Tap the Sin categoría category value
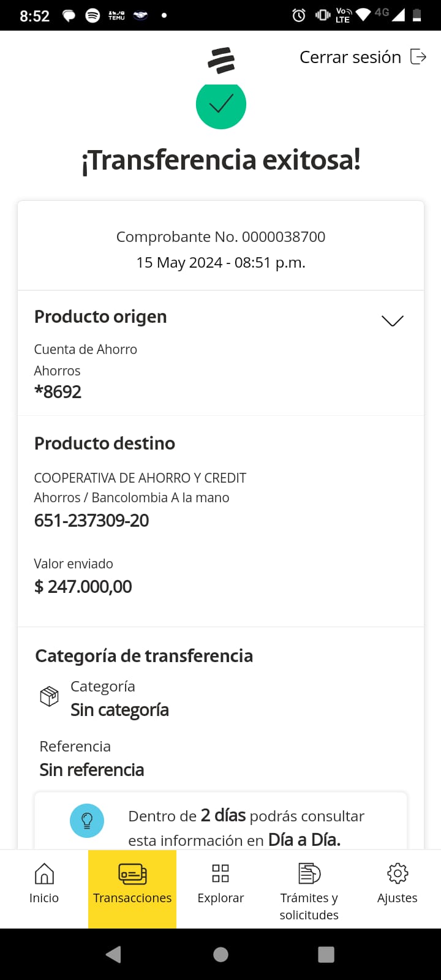 coord(119,710)
